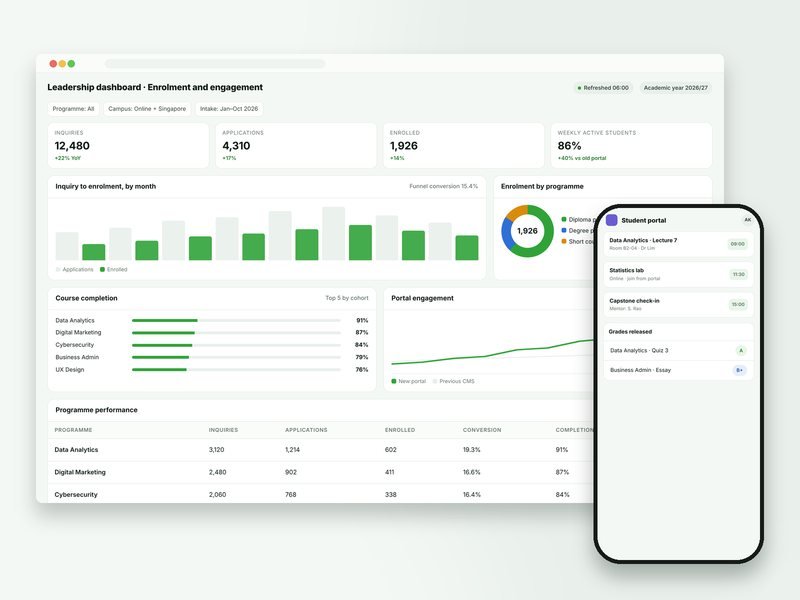
Task: Click the +22% YoY change text
Action: pyautogui.click(x=68, y=158)
